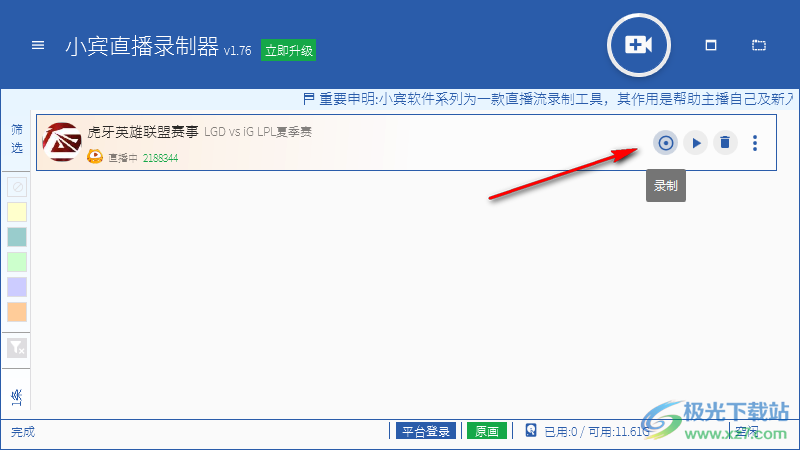Click stream title 虎牙英雄联盟赛事

coord(143,132)
